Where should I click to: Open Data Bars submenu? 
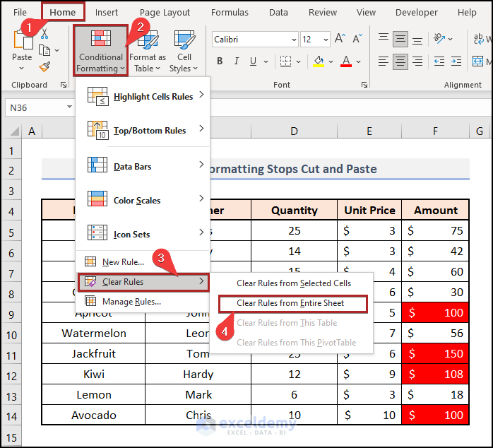[x=143, y=166]
